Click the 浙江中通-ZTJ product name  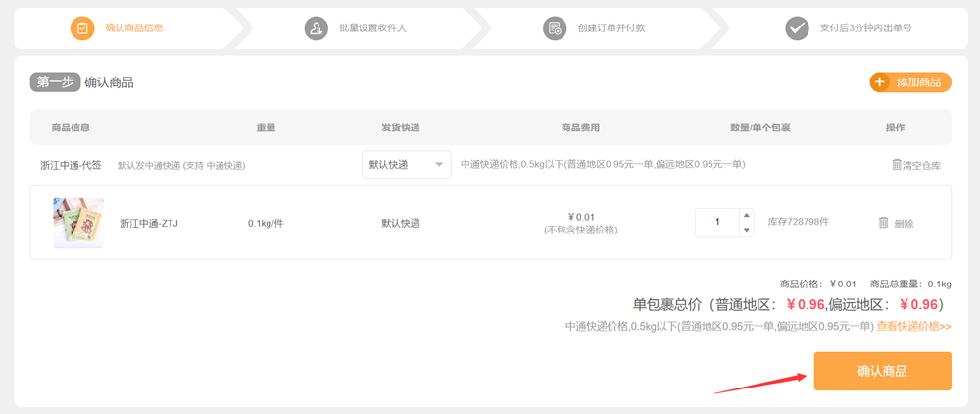(148, 223)
